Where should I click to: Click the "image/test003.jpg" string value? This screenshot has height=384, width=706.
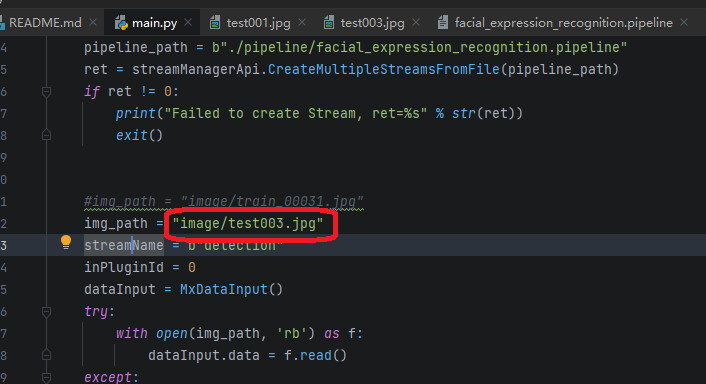pyautogui.click(x=248, y=223)
